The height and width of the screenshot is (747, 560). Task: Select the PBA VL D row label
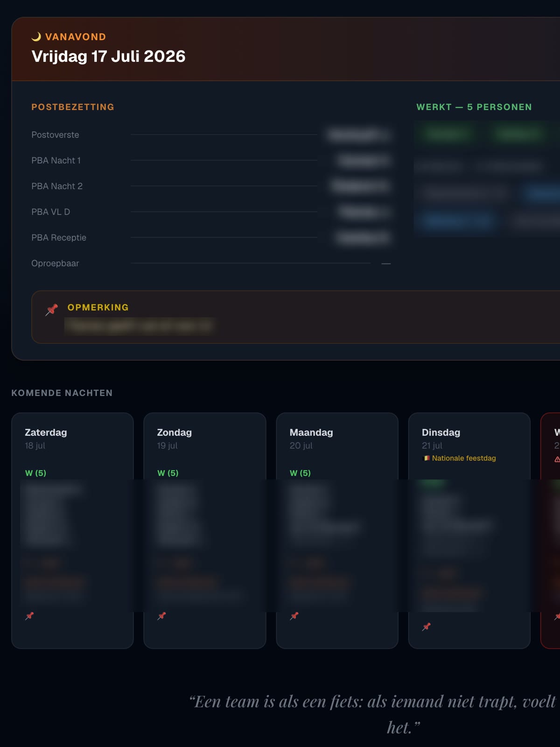pyautogui.click(x=51, y=212)
